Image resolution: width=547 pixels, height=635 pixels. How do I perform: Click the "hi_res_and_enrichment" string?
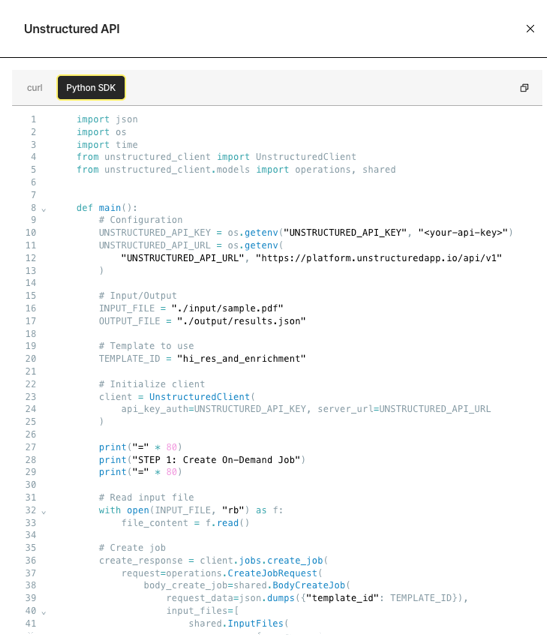coord(241,359)
